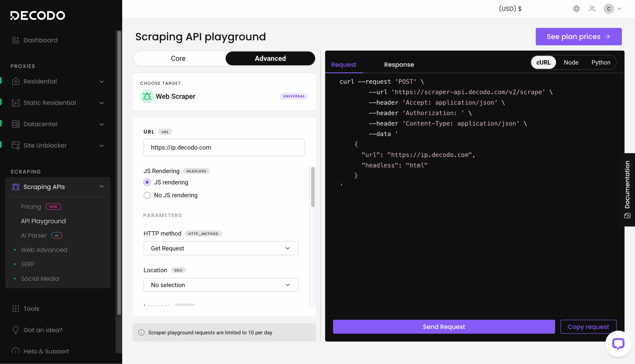635x364 pixels.
Task: Click the Decodo logo
Action: [37, 16]
